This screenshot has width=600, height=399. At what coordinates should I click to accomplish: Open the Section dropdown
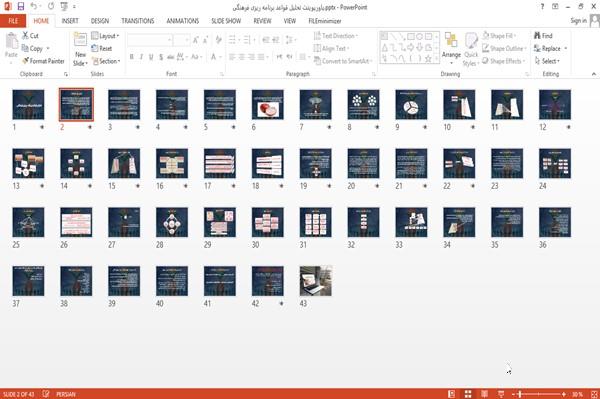106,61
